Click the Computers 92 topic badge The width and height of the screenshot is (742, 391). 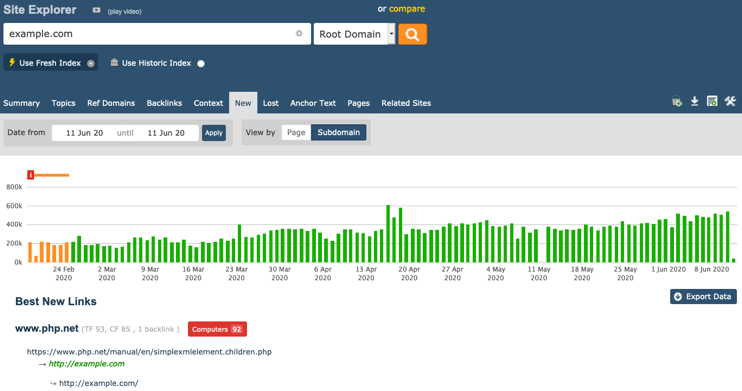coord(217,329)
